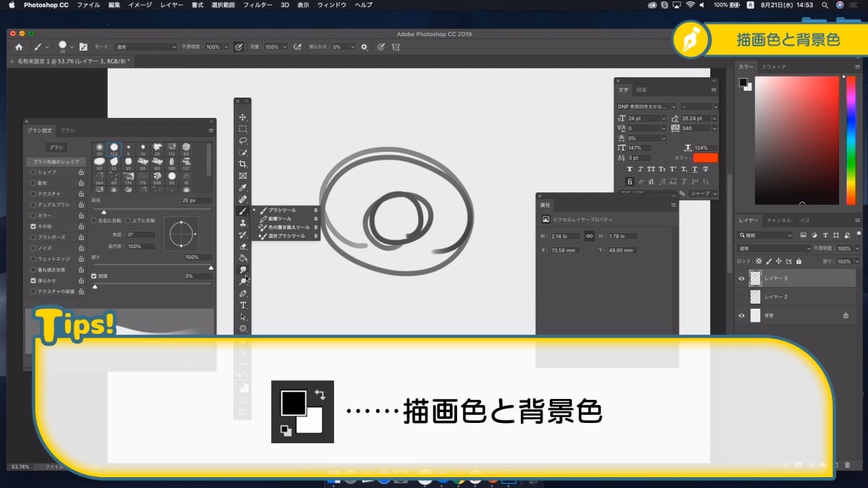Open the font family dropdown DNP 秀英
Screen dimensions: 868x488
tap(647, 106)
